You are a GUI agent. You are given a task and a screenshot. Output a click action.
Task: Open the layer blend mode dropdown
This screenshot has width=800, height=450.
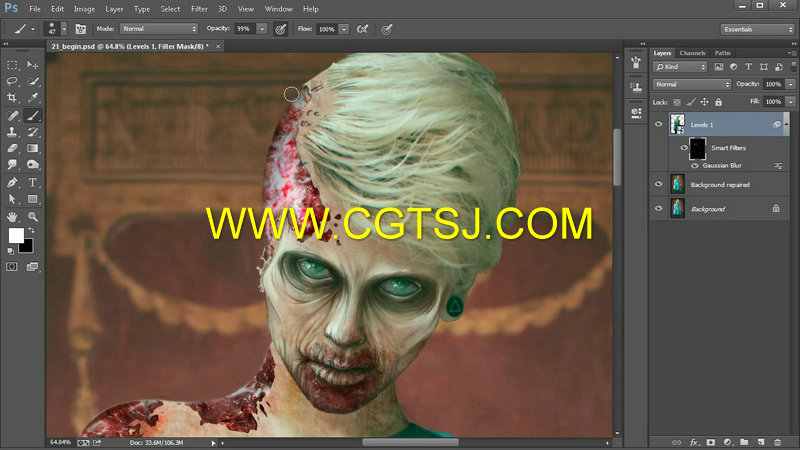[692, 84]
